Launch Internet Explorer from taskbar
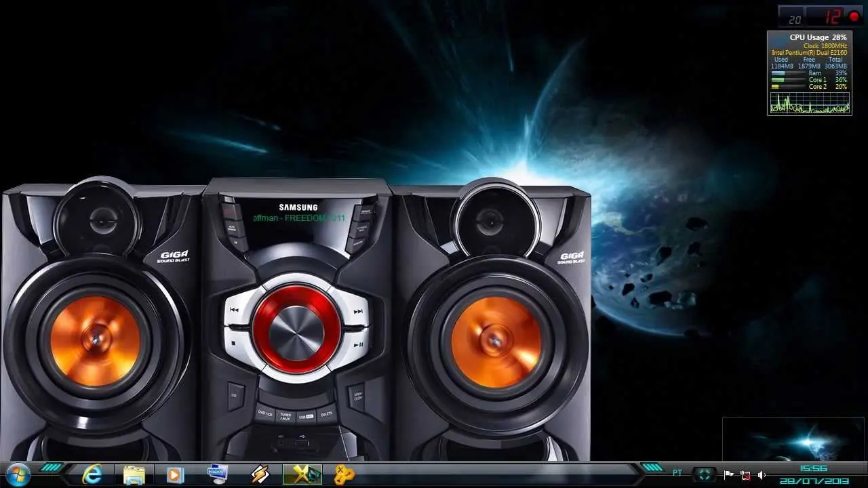The image size is (868, 488). [92, 474]
